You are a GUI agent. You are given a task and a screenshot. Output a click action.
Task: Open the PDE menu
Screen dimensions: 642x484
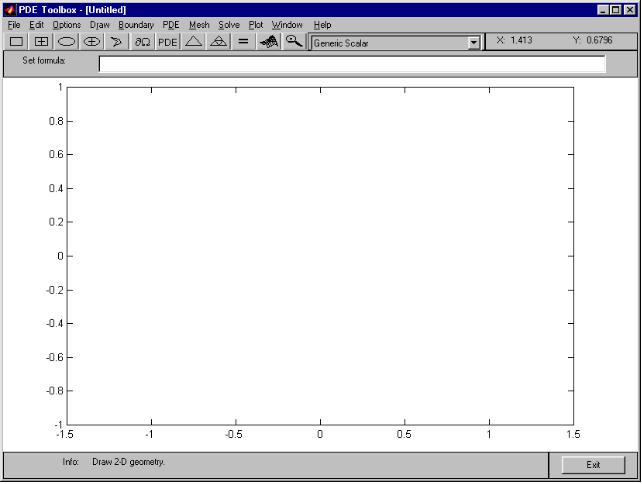pyautogui.click(x=171, y=25)
